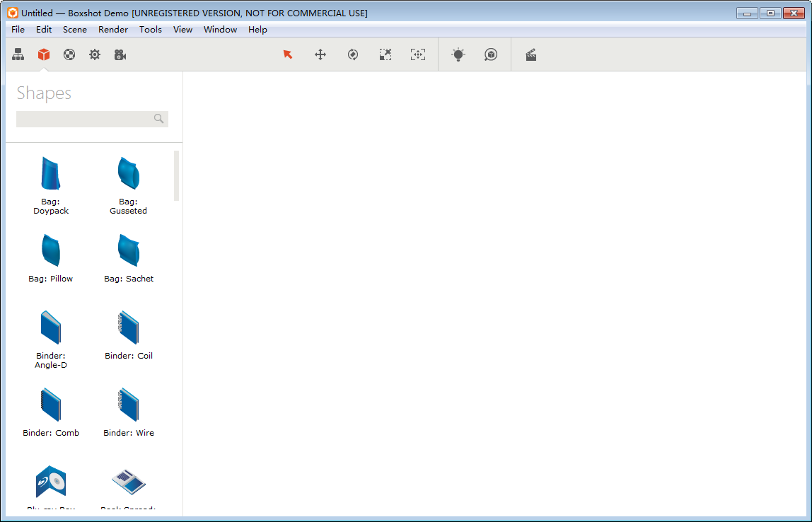Select the Binder: Coil shape

tap(129, 335)
